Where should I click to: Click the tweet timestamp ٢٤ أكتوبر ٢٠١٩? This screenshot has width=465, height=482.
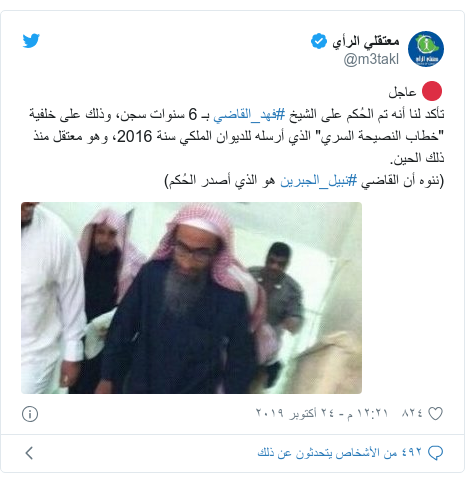click(x=322, y=413)
